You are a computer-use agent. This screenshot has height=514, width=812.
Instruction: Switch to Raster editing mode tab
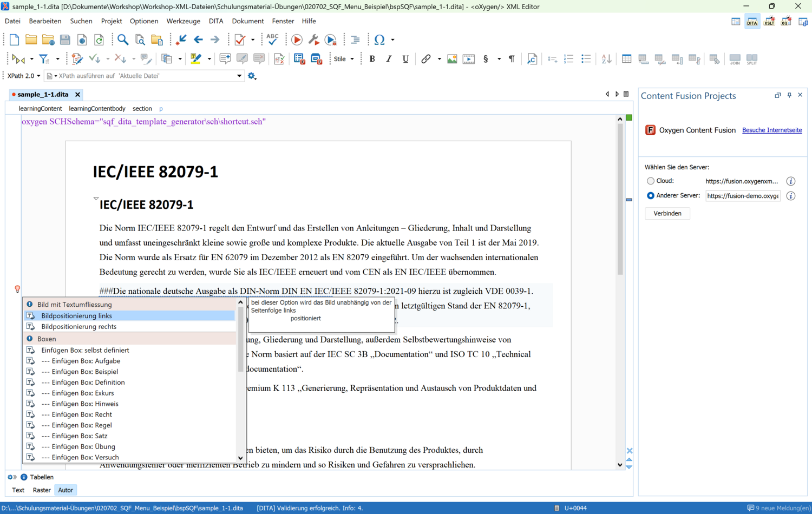tap(42, 490)
